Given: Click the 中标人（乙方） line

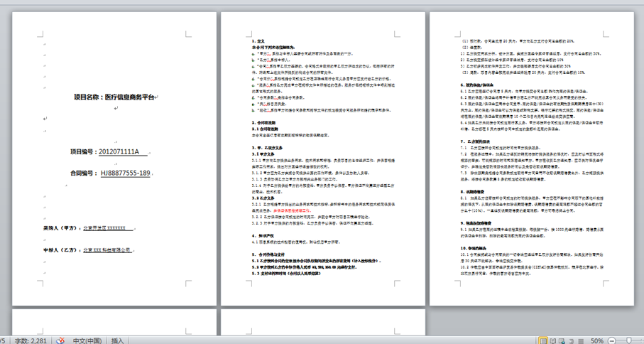Looking at the screenshot, I should pyautogui.click(x=87, y=249).
